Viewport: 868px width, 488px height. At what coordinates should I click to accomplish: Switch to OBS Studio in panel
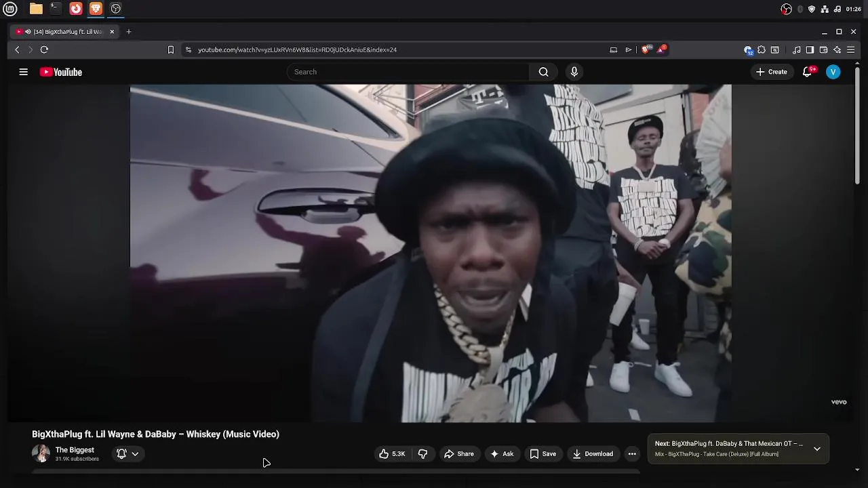(116, 9)
